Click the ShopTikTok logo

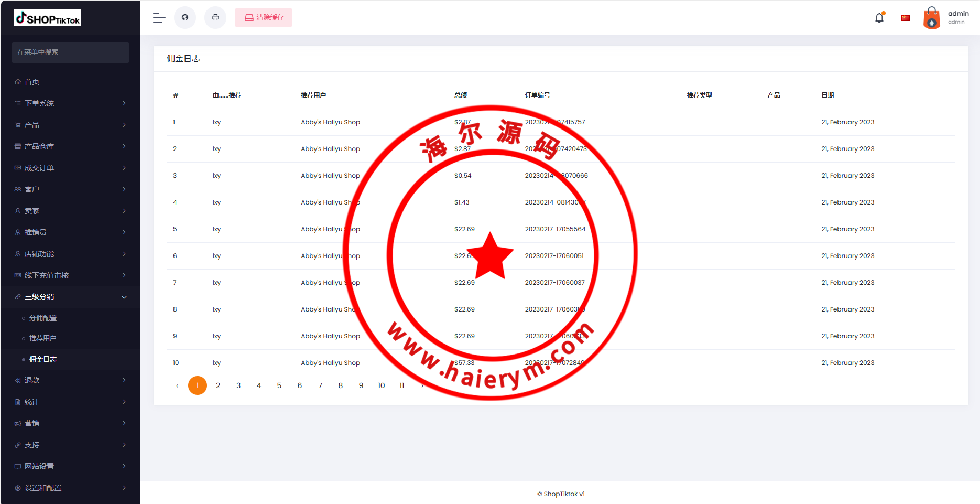(48, 18)
